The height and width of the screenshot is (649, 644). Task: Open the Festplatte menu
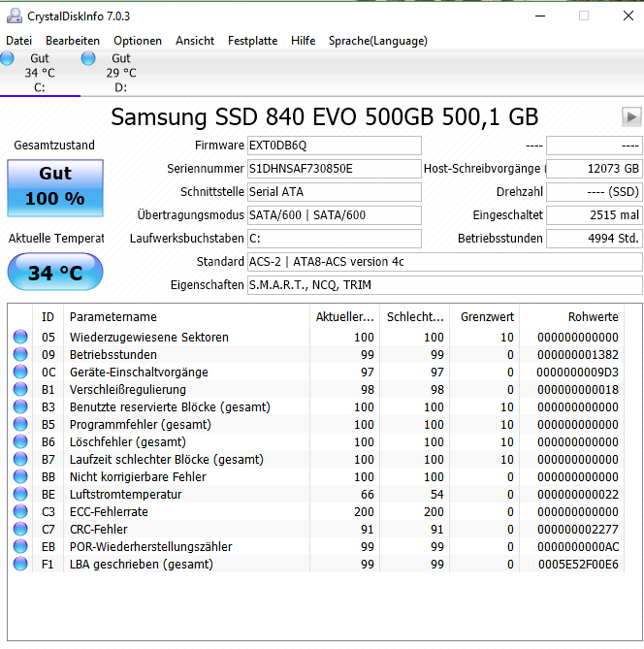(x=252, y=41)
